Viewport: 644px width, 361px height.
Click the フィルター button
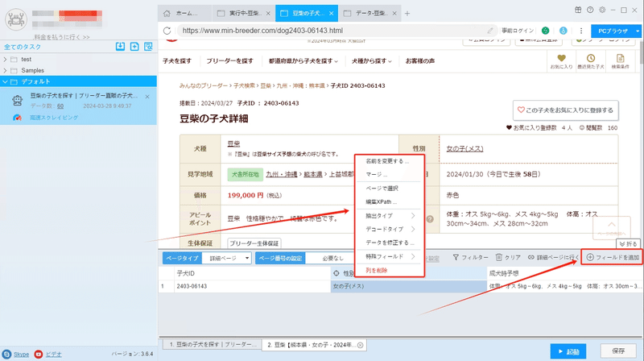coord(470,257)
